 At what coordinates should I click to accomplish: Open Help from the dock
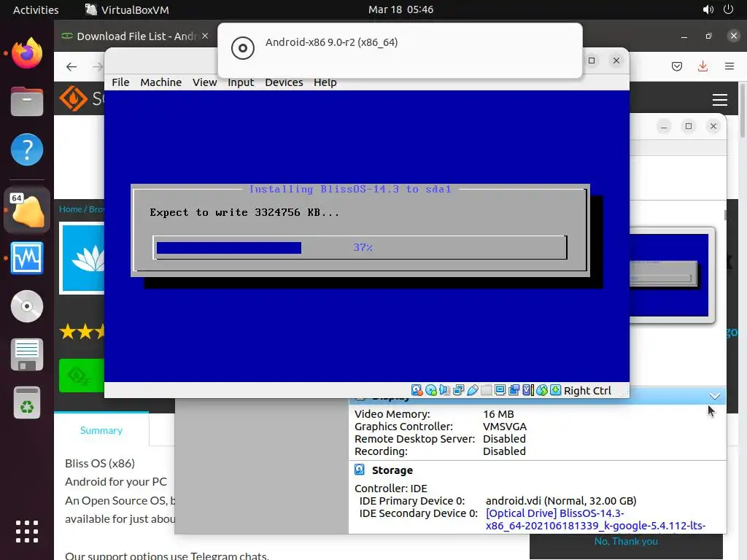pyautogui.click(x=27, y=149)
